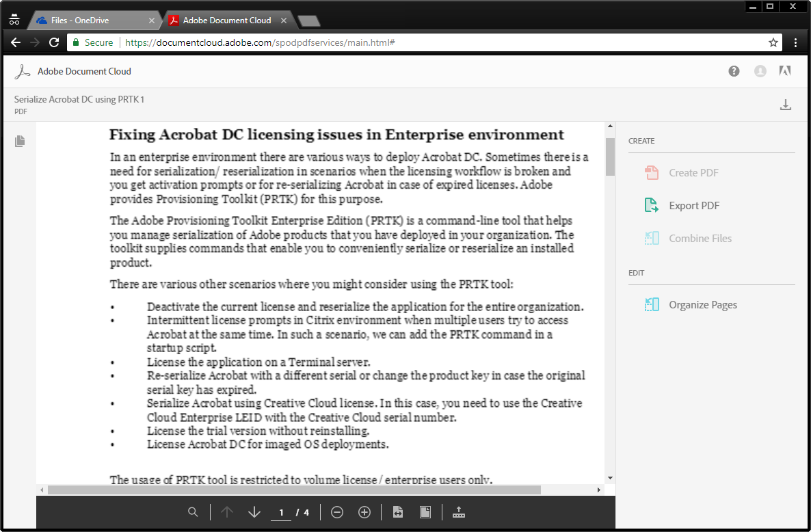Screen dimensions: 811x532
Task: Click the document name 'Serialize Acrobat DC using PRTK 1'
Action: [x=79, y=99]
